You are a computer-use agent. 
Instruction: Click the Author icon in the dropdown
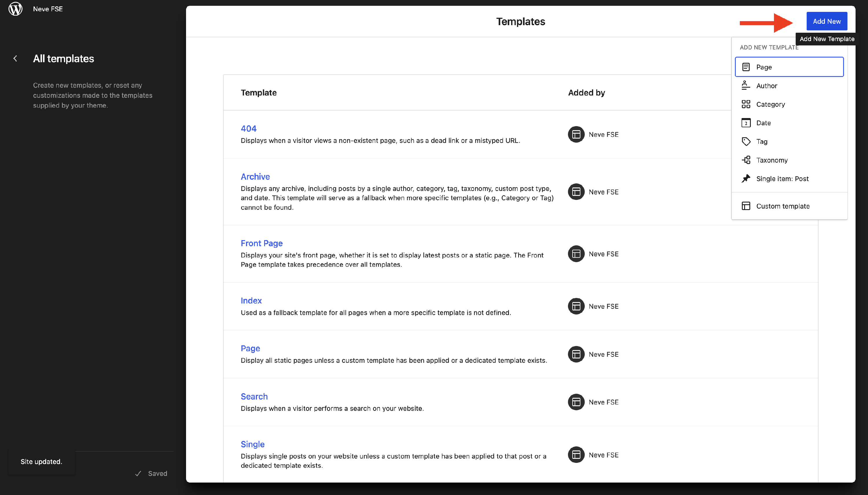(746, 85)
